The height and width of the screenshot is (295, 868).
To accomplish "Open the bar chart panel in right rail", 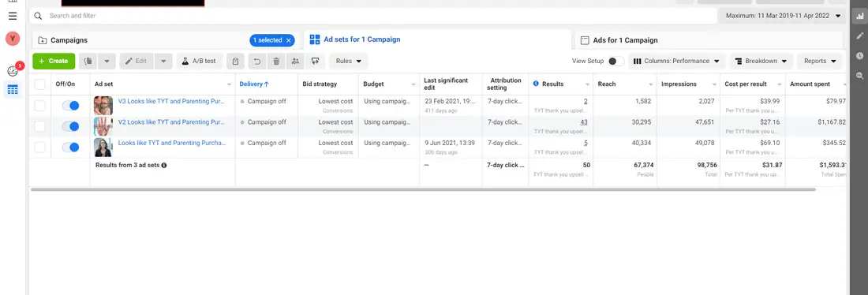I will (859, 16).
